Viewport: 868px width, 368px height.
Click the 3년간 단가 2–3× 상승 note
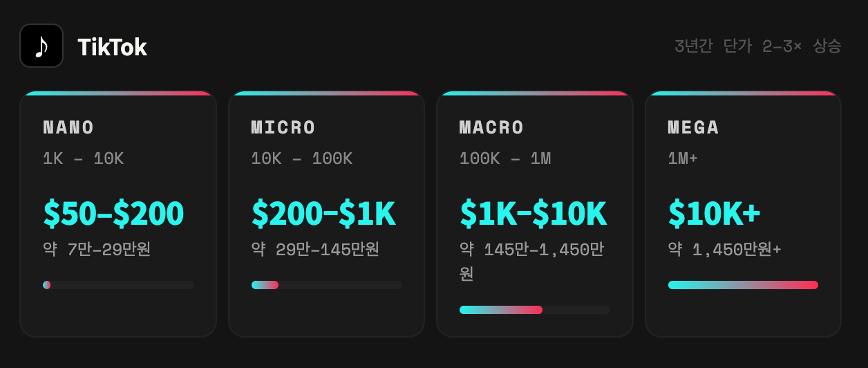pos(758,46)
